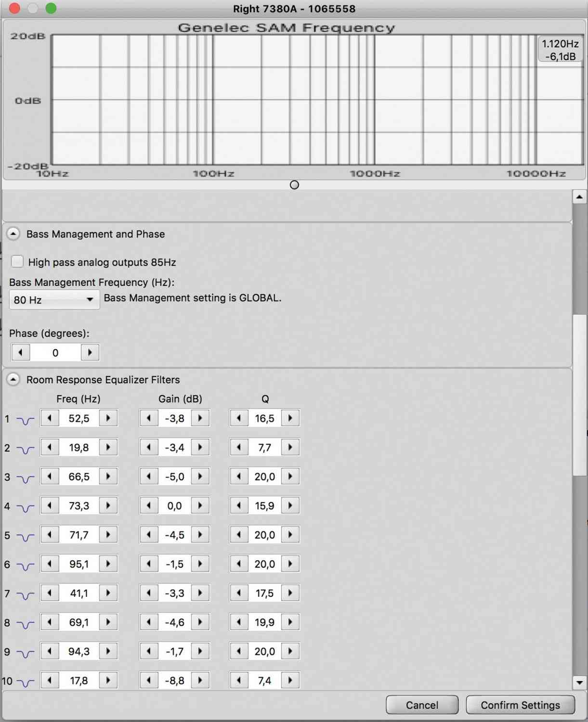
Task: Click notch filter type icon for filter 2
Action: coord(25,450)
